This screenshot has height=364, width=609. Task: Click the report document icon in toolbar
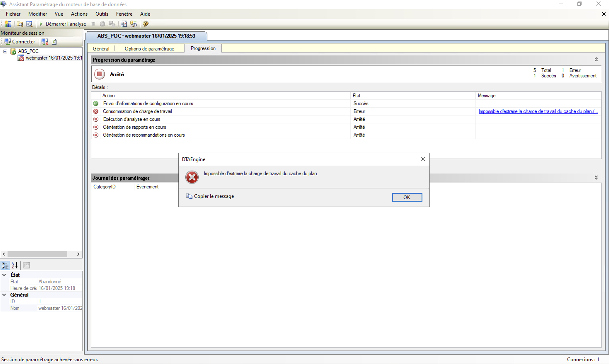[x=124, y=24]
